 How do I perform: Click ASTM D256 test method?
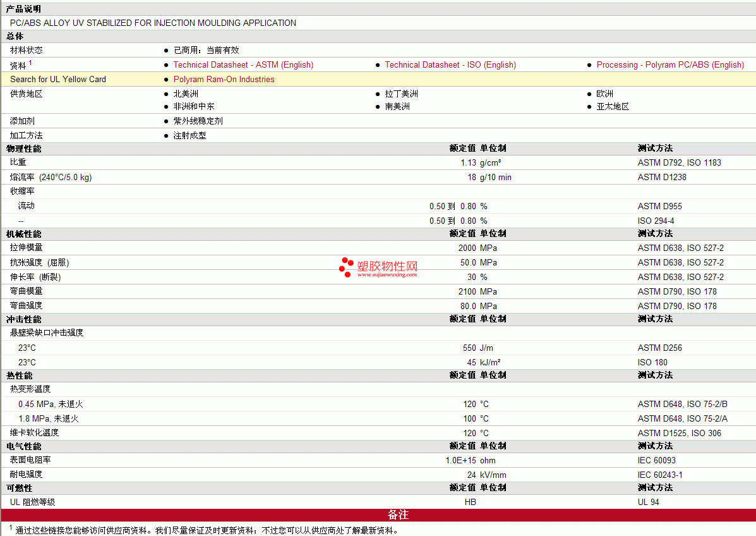[659, 348]
